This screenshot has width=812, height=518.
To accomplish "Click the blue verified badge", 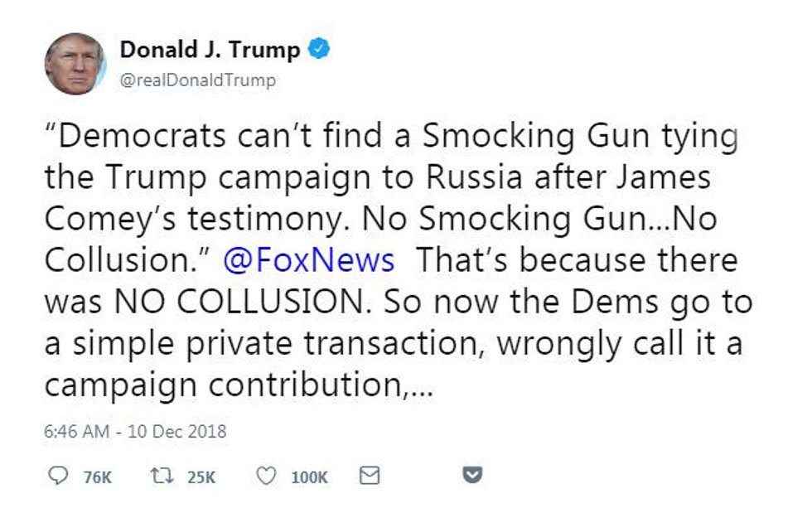I will [x=320, y=50].
